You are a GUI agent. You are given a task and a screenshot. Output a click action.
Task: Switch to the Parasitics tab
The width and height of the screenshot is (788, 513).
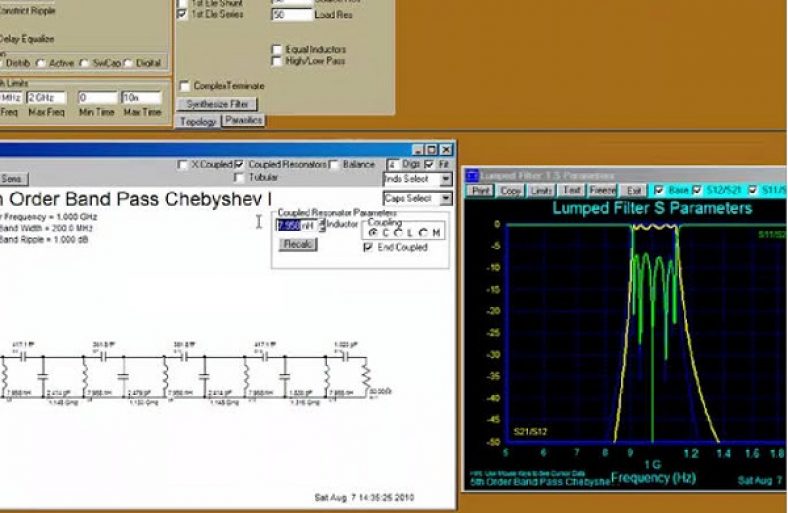243,120
